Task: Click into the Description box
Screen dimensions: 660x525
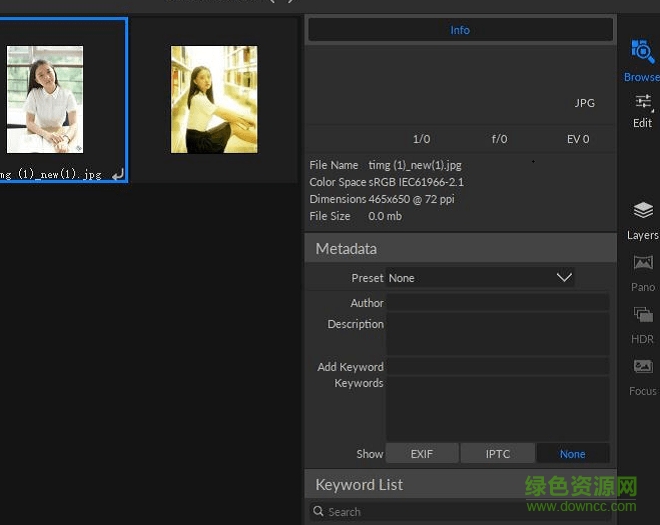Action: point(497,334)
